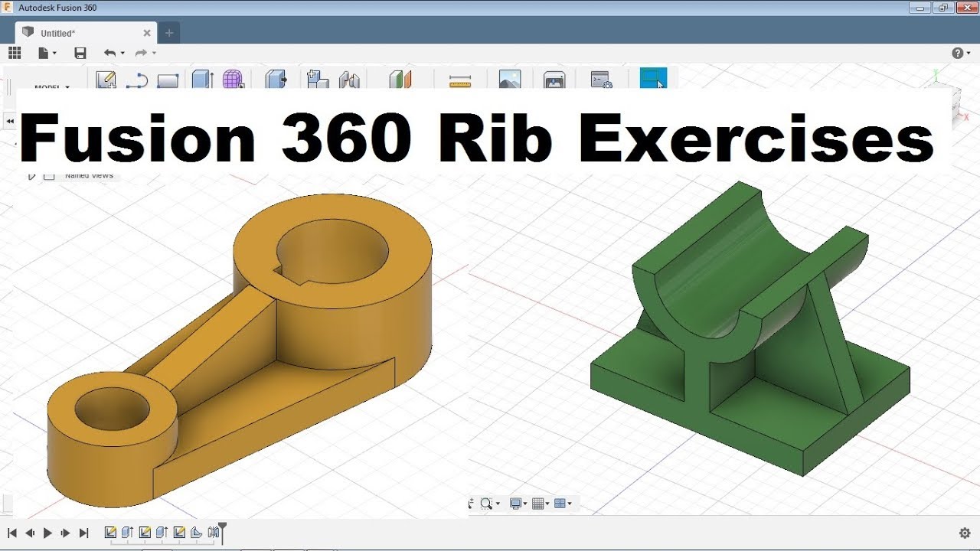Viewport: 980px width, 551px height.
Task: Open the Make 3D Print tool
Action: [x=554, y=80]
